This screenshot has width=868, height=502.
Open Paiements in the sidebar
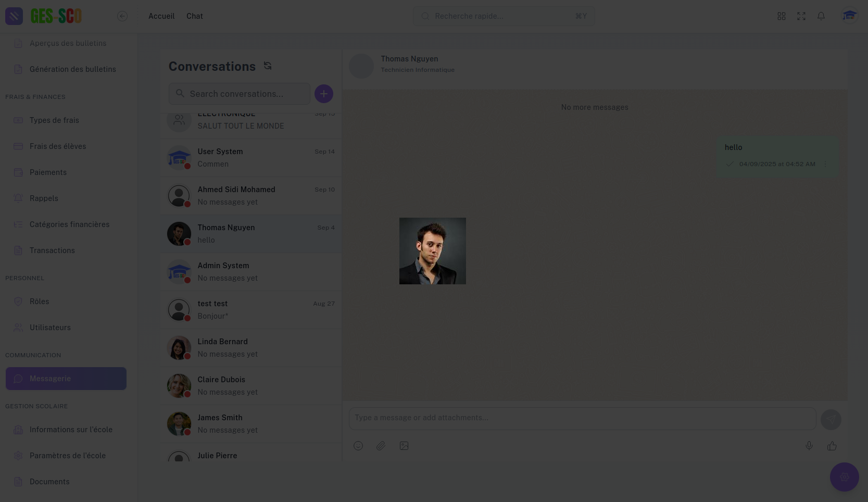(48, 172)
